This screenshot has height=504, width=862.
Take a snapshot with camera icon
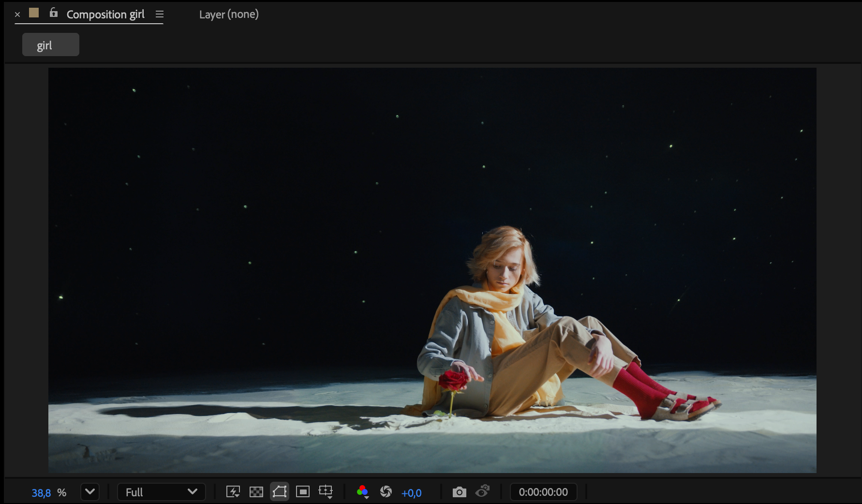459,492
